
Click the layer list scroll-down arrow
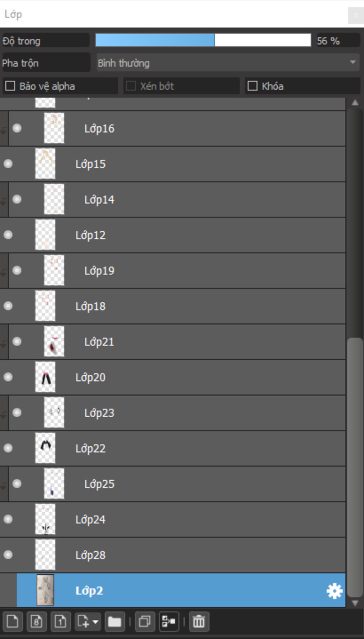point(355,603)
